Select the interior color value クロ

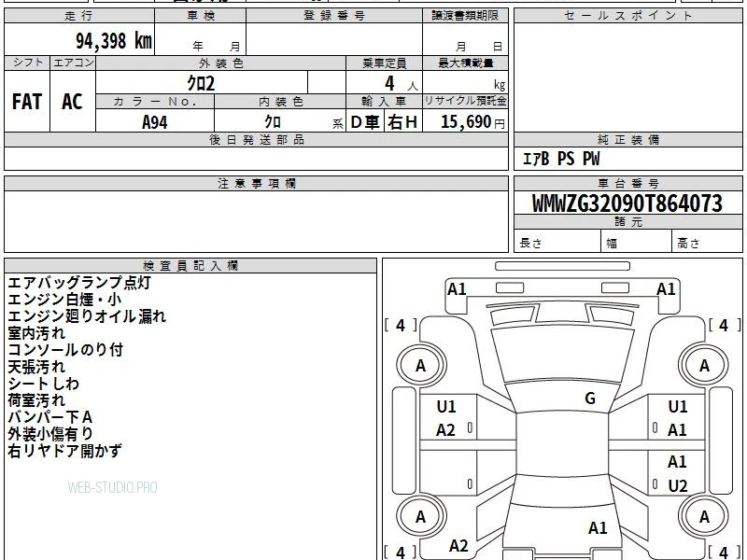pyautogui.click(x=273, y=122)
